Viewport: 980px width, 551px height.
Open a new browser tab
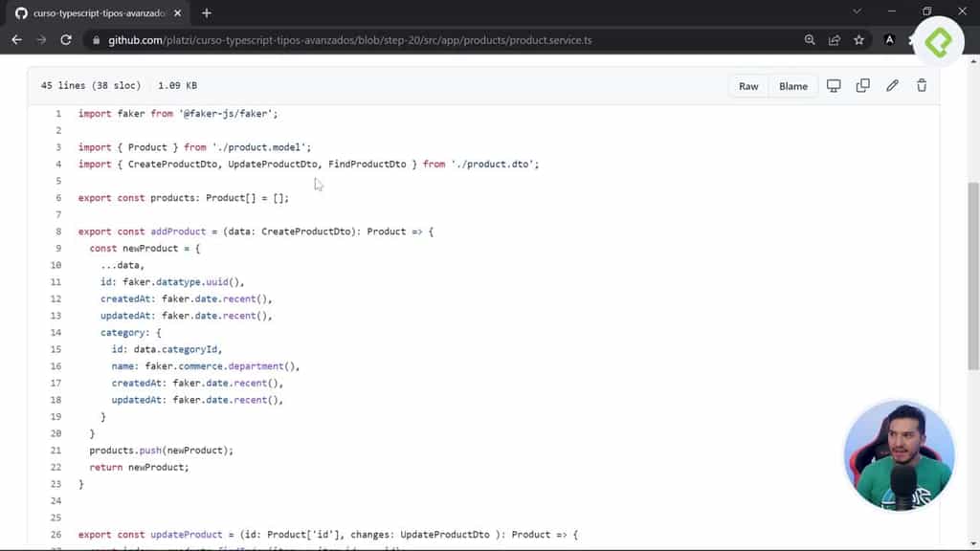click(207, 13)
